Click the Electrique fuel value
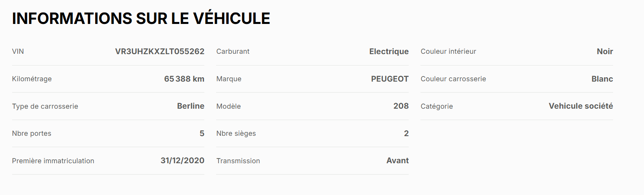The image size is (644, 195). point(389,51)
